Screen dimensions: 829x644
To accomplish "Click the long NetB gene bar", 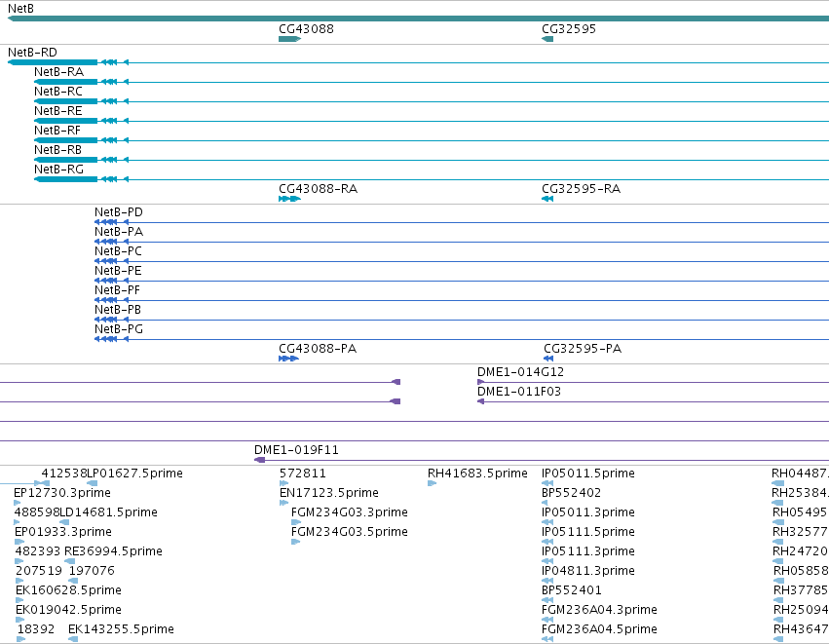I will pos(418,19).
